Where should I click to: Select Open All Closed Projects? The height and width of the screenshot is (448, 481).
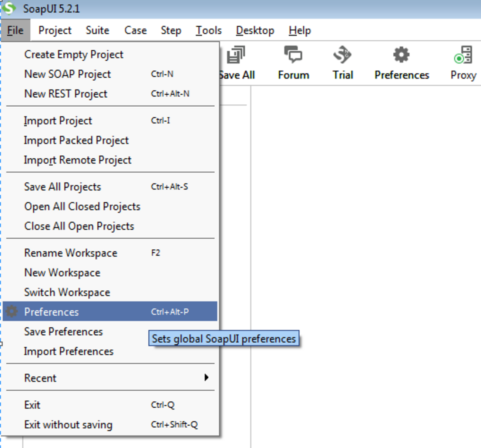click(110, 206)
